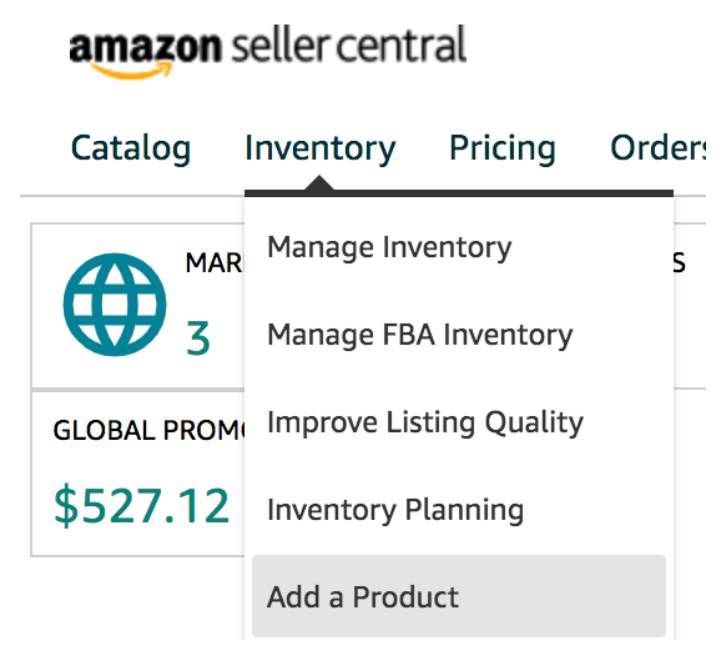
Task: Click the dropdown pointer caret beneath Inventory
Action: 319,182
